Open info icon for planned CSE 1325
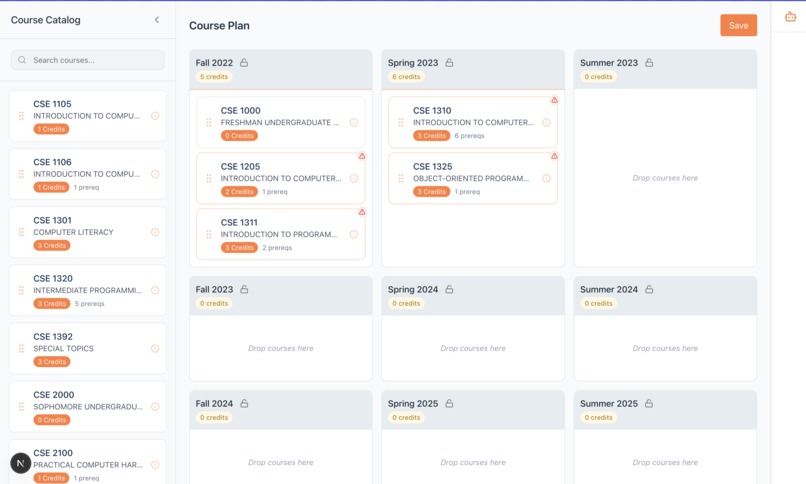 pos(546,178)
